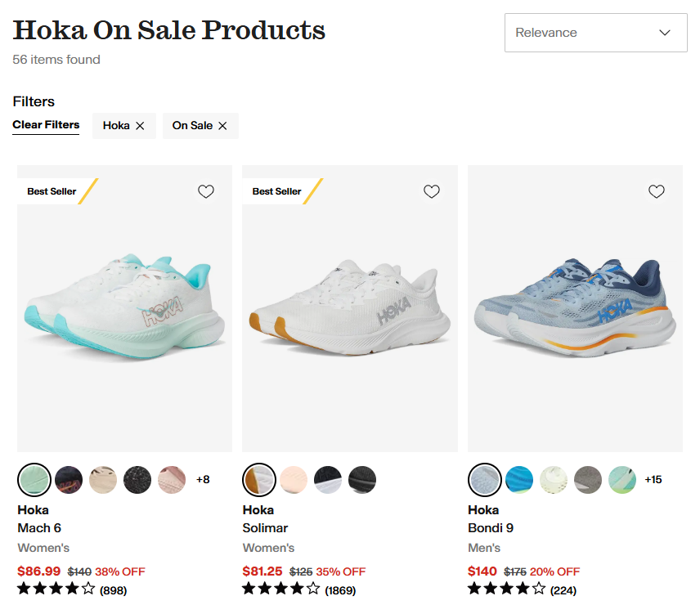
Task: Click heart icon on Solimar shoe
Action: point(432,191)
